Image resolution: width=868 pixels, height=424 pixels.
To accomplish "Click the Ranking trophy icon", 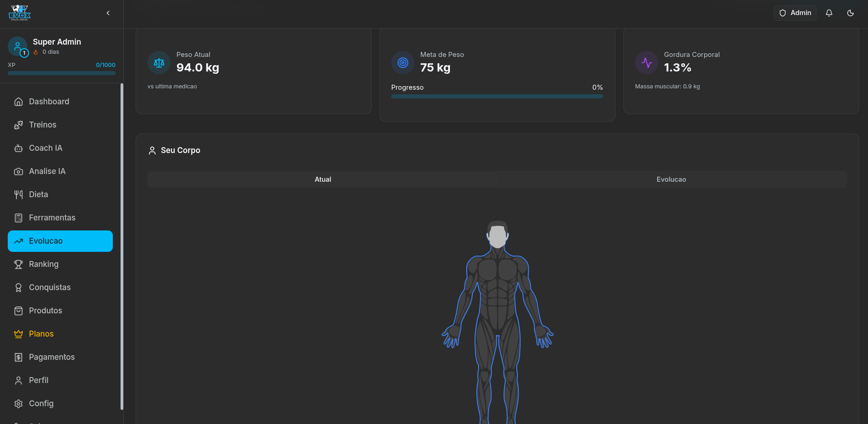I will click(19, 264).
